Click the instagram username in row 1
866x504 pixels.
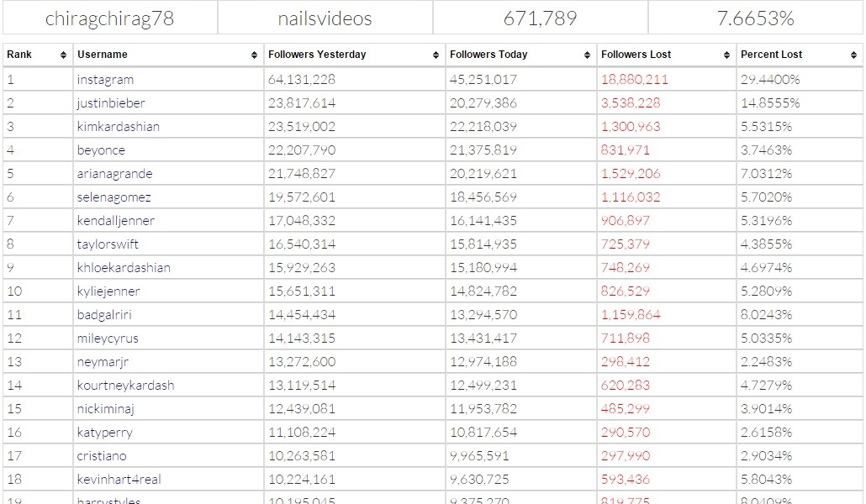point(105,80)
